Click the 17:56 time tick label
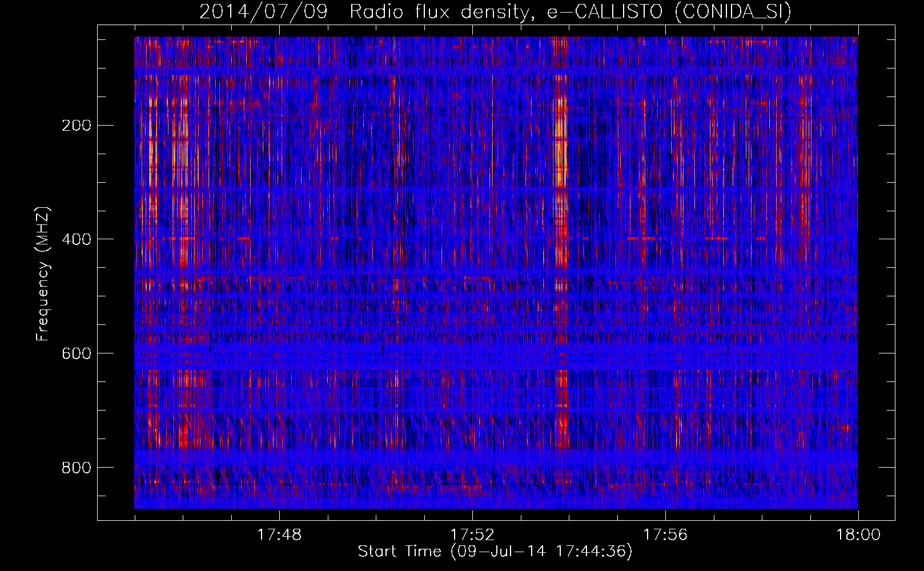This screenshot has height=571, width=924. (x=665, y=535)
